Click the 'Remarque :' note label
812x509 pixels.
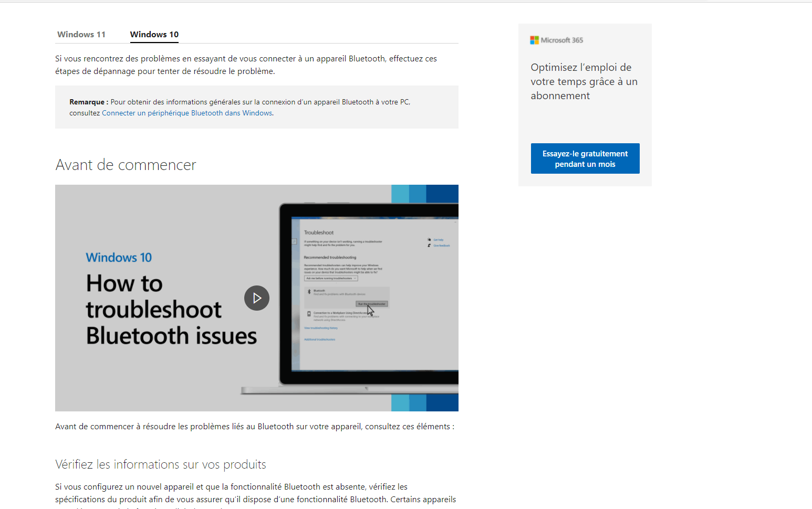89,102
